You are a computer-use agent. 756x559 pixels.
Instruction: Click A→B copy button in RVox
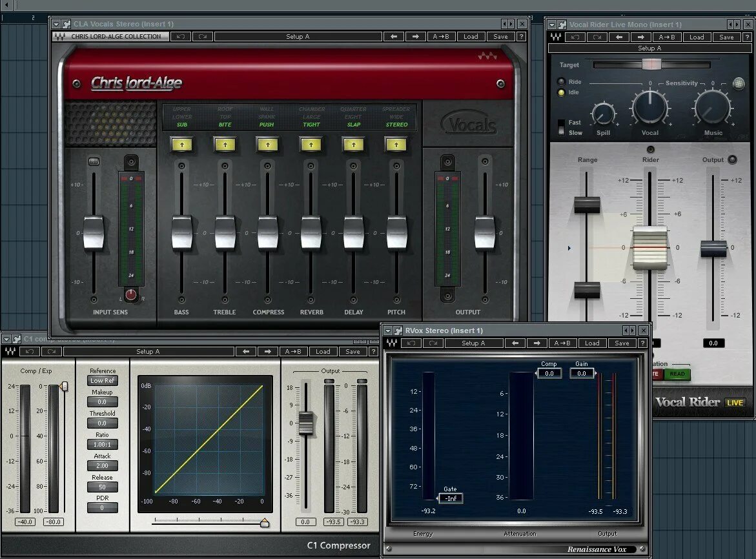point(562,343)
